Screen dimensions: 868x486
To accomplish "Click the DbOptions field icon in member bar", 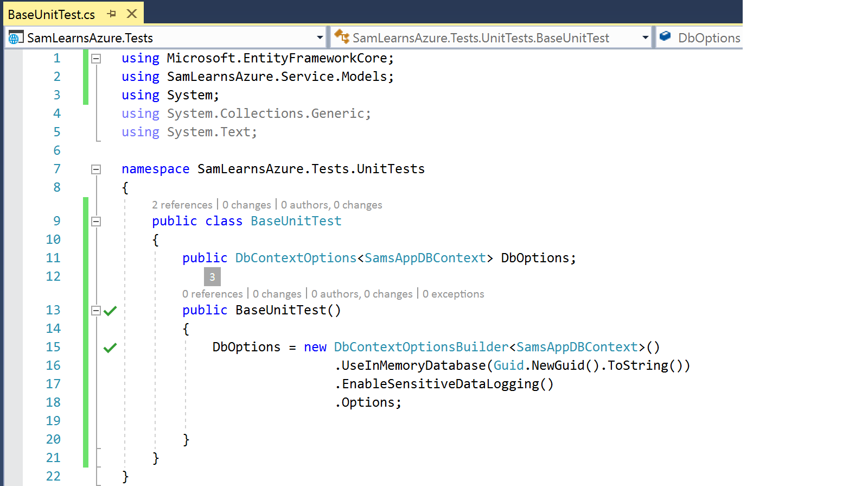I will [x=665, y=37].
